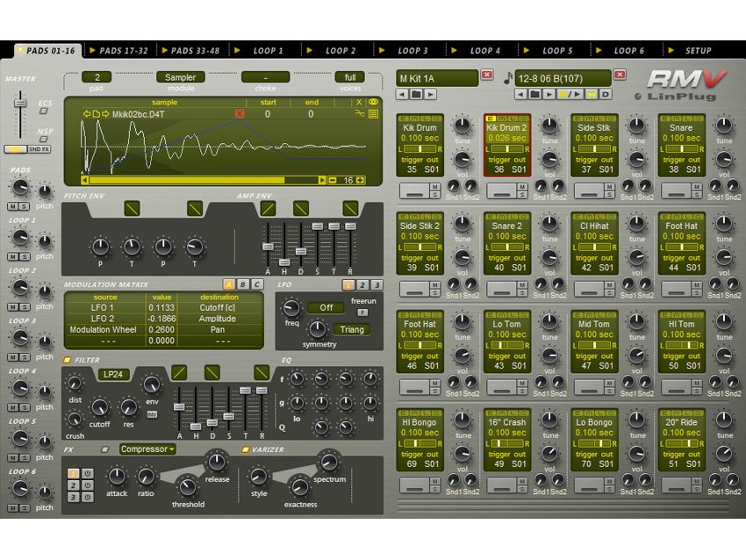Click the eye icon above the waveform display
Image resolution: width=746 pixels, height=560 pixels.
click(x=373, y=102)
